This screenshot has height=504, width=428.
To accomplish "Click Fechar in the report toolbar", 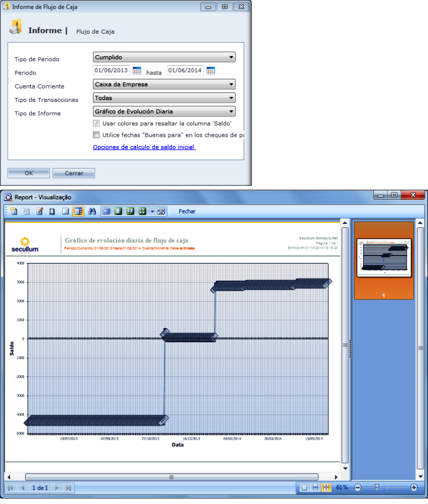I will tap(187, 212).
